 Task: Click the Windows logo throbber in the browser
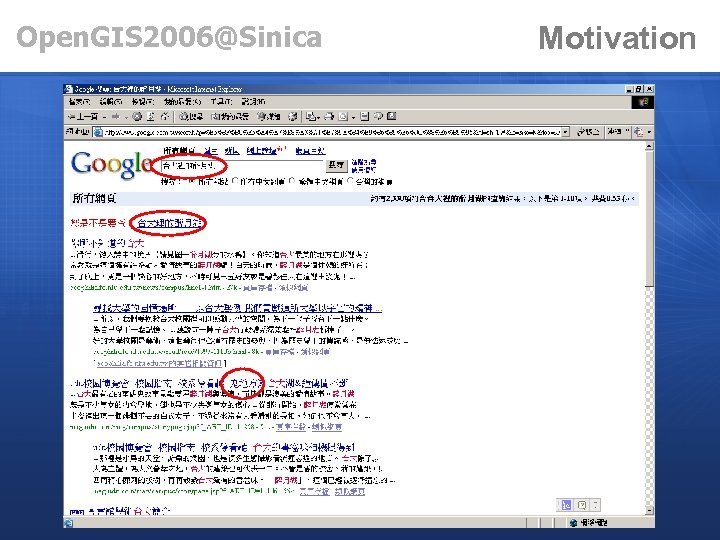click(x=643, y=102)
